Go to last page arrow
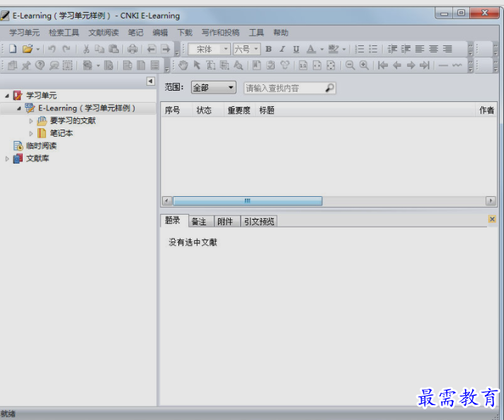 coord(425,65)
